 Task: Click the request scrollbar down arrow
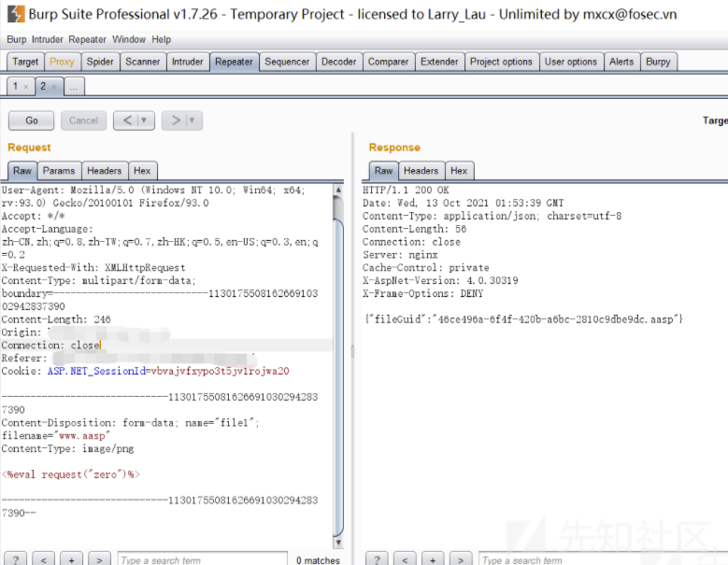tap(338, 543)
